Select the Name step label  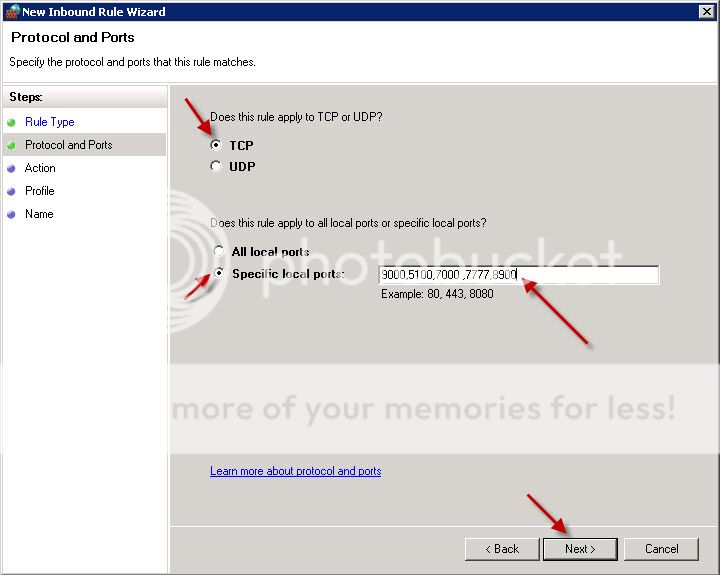click(39, 214)
